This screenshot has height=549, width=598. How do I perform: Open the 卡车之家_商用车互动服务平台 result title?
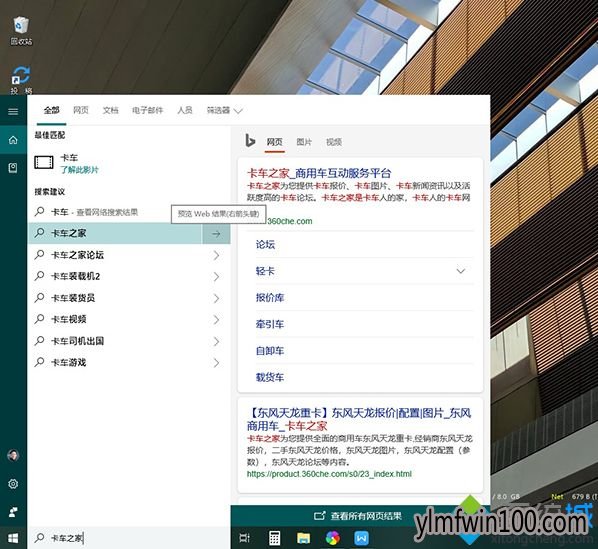319,173
